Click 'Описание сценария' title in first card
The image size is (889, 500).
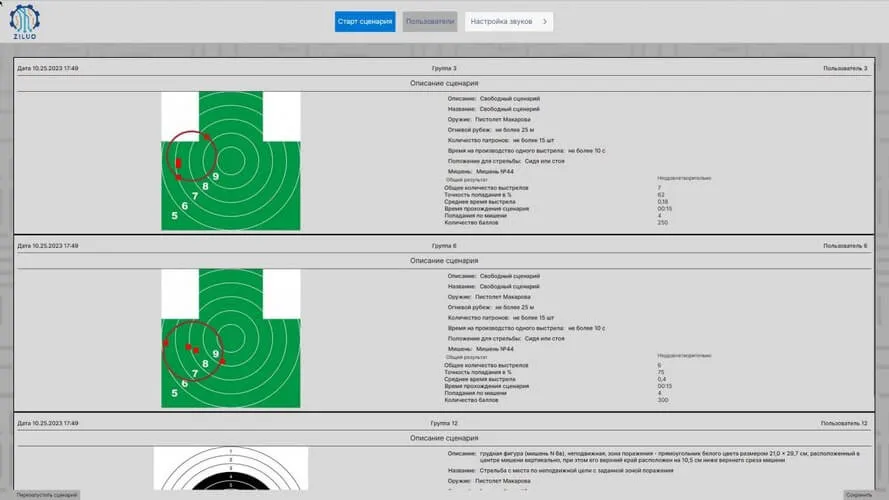[x=444, y=83]
